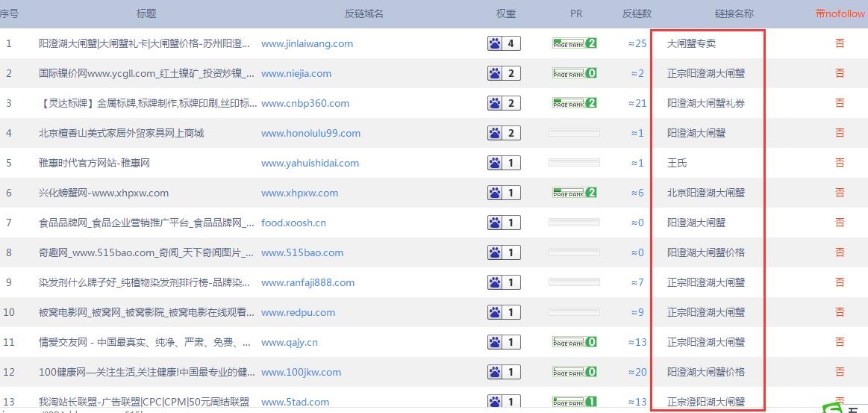Click backlink count ≈21 for cnbp360.com
The image size is (868, 413).
click(637, 103)
